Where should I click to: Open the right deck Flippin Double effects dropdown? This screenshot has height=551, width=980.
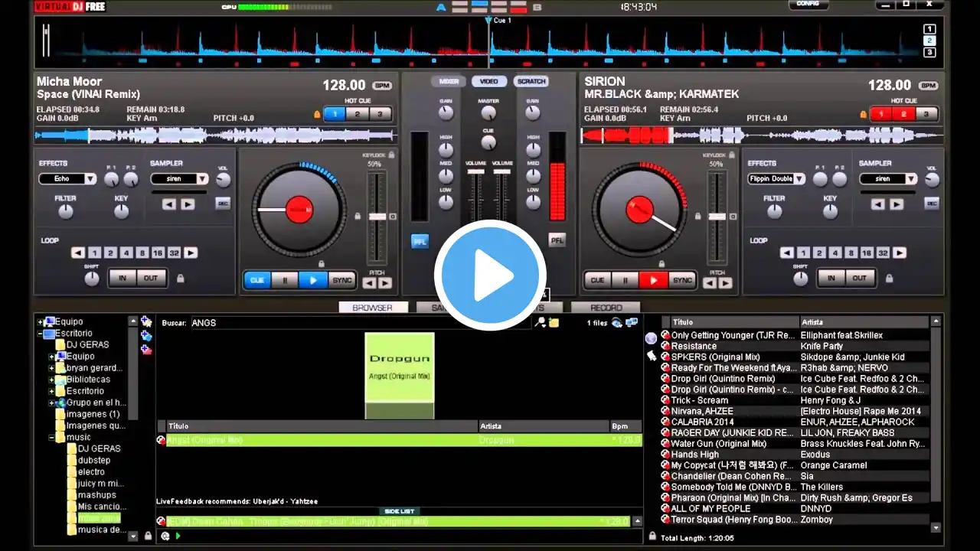tap(799, 179)
